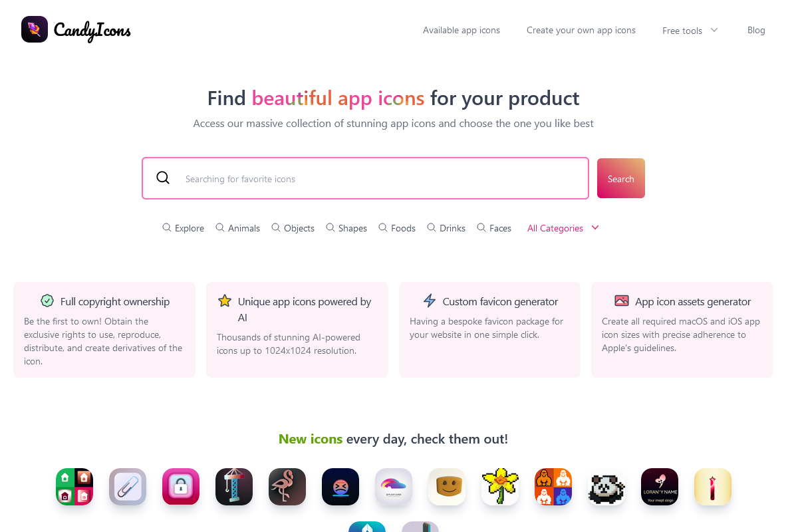This screenshot has width=798, height=532.
Task: Click the CandyIcons logo icon
Action: pyautogui.click(x=35, y=29)
